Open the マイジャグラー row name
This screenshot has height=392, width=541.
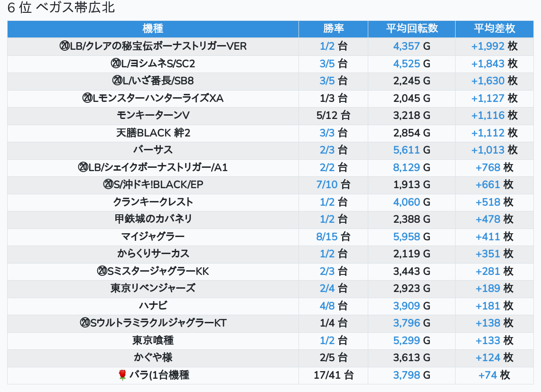tap(153, 237)
